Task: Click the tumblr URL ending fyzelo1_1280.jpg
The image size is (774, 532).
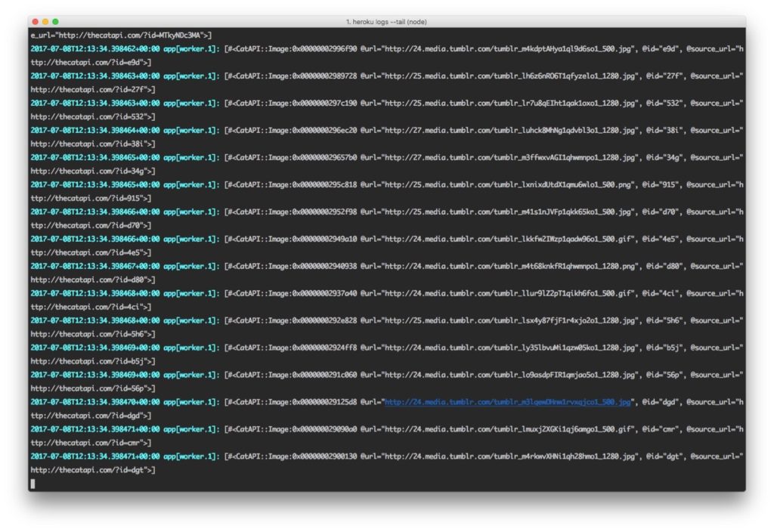Action: [x=509, y=76]
